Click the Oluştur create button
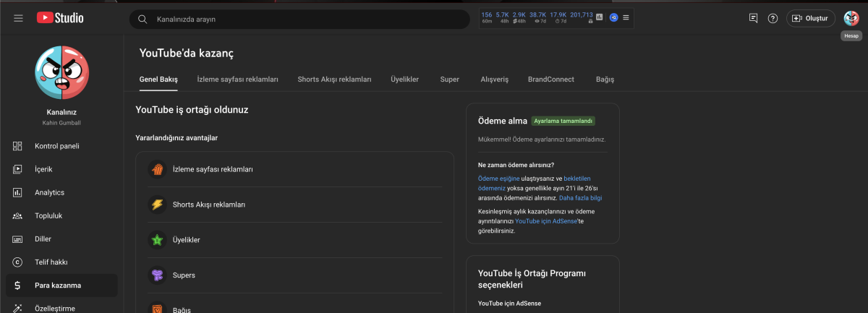 click(811, 18)
